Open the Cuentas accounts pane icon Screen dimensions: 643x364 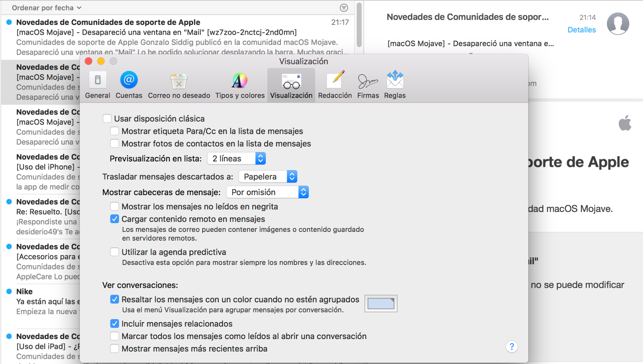(129, 81)
